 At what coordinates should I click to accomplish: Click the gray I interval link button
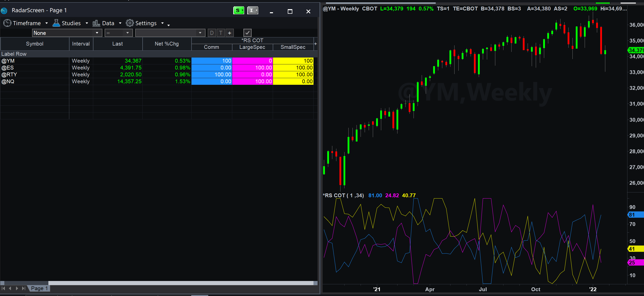click(253, 10)
